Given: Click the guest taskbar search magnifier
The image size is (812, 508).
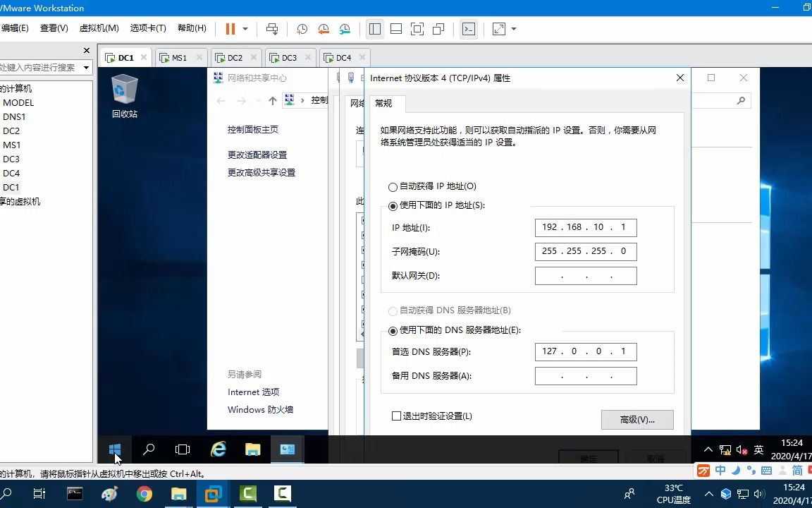Looking at the screenshot, I should tap(149, 449).
